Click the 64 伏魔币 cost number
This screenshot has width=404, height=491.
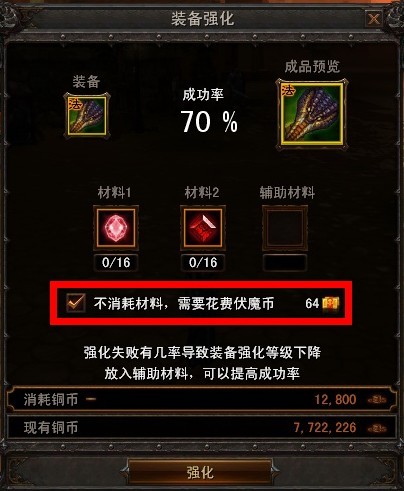(x=312, y=303)
